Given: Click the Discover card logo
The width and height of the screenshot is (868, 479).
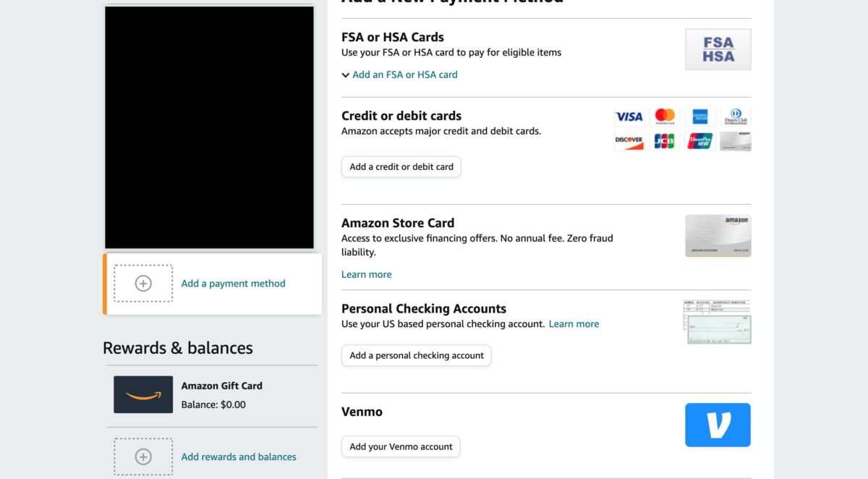Looking at the screenshot, I should [629, 141].
